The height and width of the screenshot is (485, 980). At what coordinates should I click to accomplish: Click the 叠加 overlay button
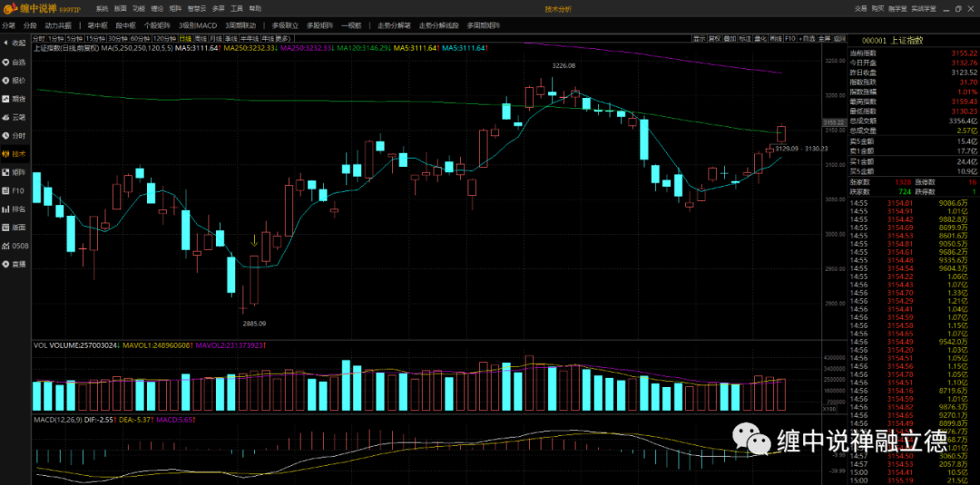(x=730, y=39)
